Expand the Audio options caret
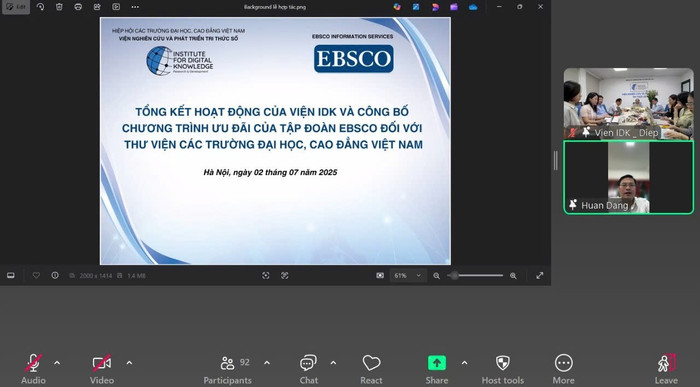 tap(57, 363)
